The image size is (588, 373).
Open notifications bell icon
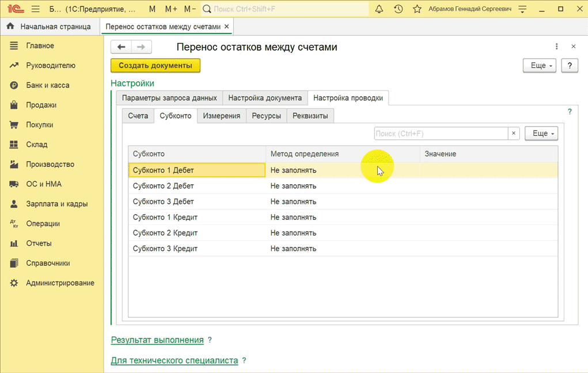pyautogui.click(x=379, y=9)
